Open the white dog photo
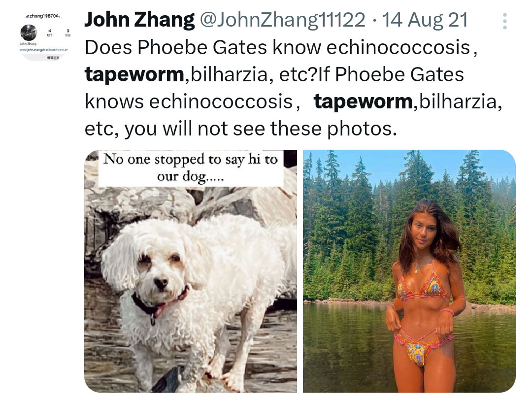Viewport: 532px width, 403px height. pos(191,271)
